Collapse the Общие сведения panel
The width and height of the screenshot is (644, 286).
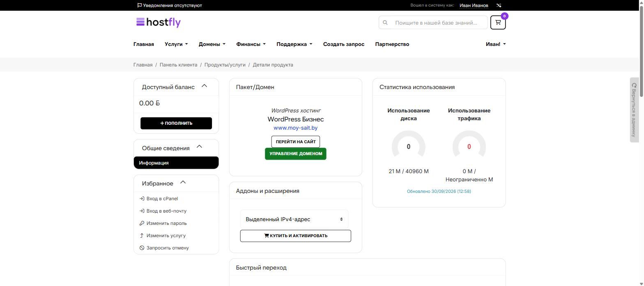tap(199, 147)
